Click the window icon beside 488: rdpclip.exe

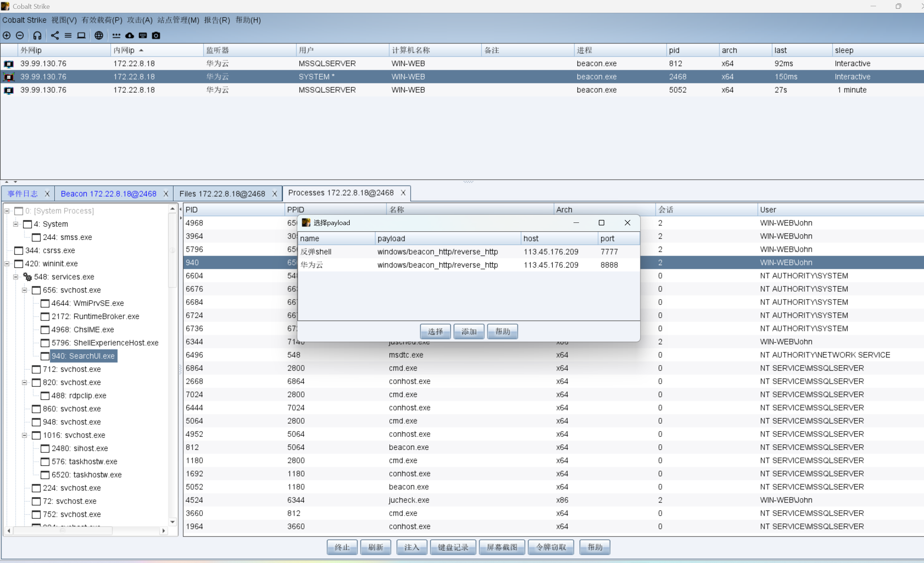click(x=45, y=395)
